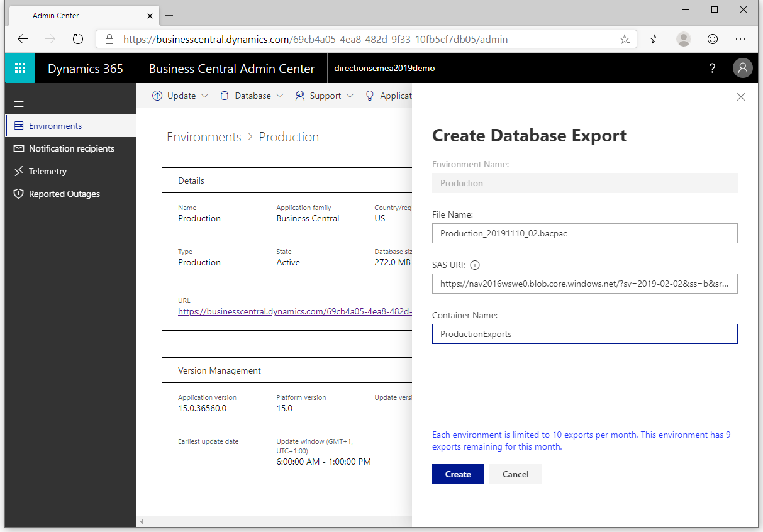Screen dimensions: 763x532
Task: Click the favorites star in the address bar
Action: pos(625,38)
